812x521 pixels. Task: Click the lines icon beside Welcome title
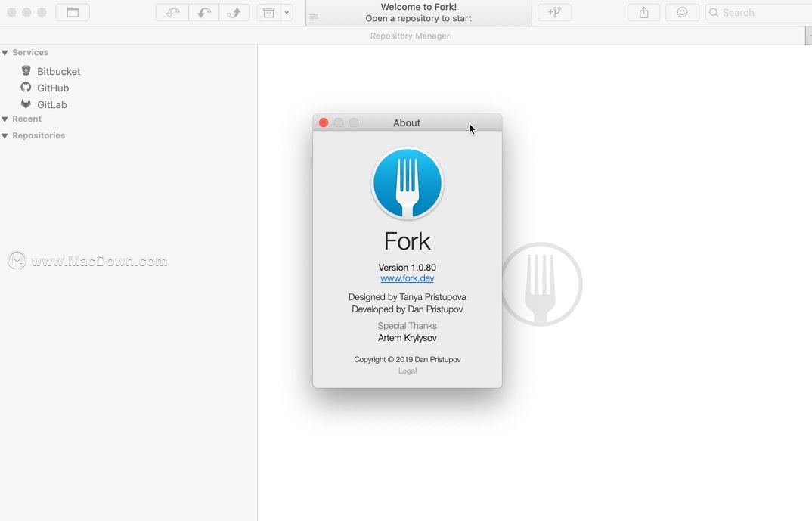313,17
